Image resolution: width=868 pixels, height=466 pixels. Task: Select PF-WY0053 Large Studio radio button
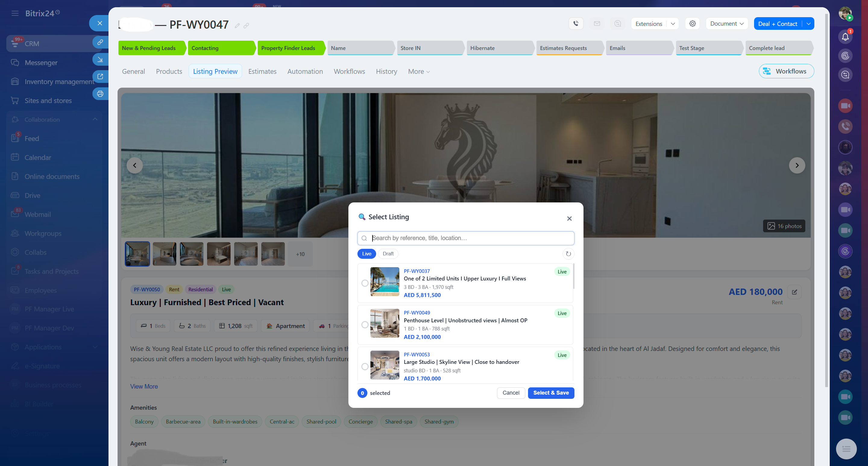(x=365, y=367)
